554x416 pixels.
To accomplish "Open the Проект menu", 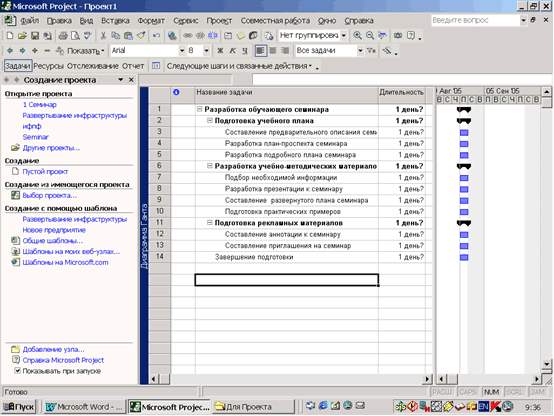I will [219, 20].
